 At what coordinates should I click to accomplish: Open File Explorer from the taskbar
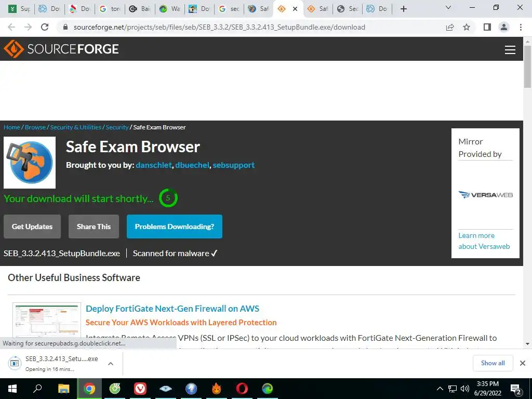point(63,389)
